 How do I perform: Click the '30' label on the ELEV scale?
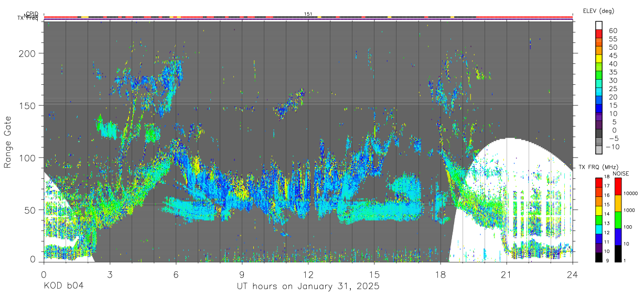tap(612, 80)
